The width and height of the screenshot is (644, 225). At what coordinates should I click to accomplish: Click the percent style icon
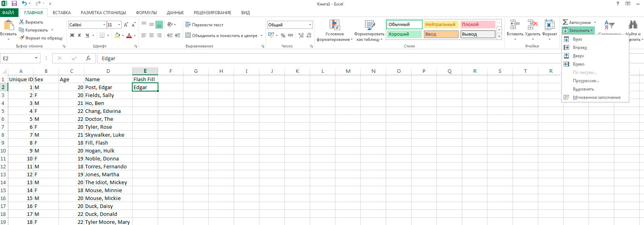[283, 35]
